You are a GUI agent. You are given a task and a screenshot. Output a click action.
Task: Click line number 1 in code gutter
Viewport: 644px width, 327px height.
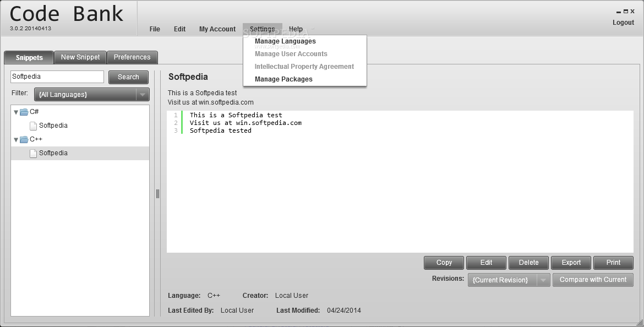[x=176, y=116]
